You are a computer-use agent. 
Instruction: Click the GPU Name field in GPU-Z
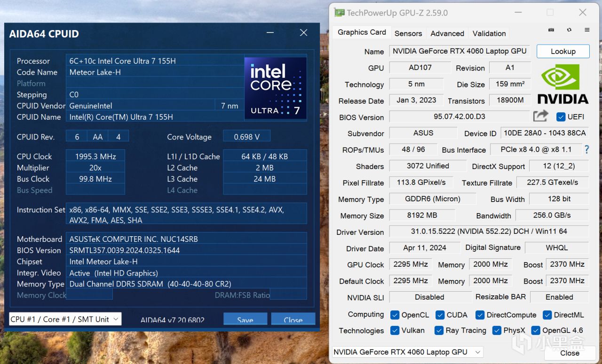(x=459, y=51)
